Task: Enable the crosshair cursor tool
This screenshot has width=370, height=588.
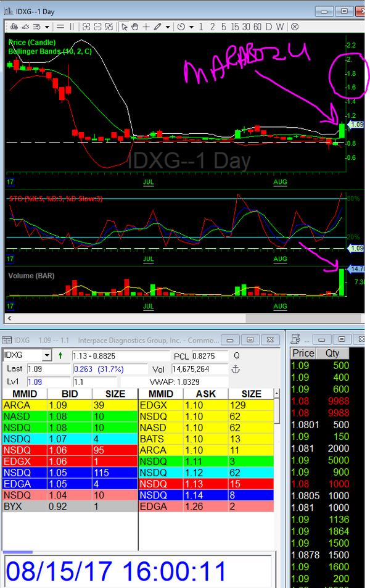Action: pos(146,27)
